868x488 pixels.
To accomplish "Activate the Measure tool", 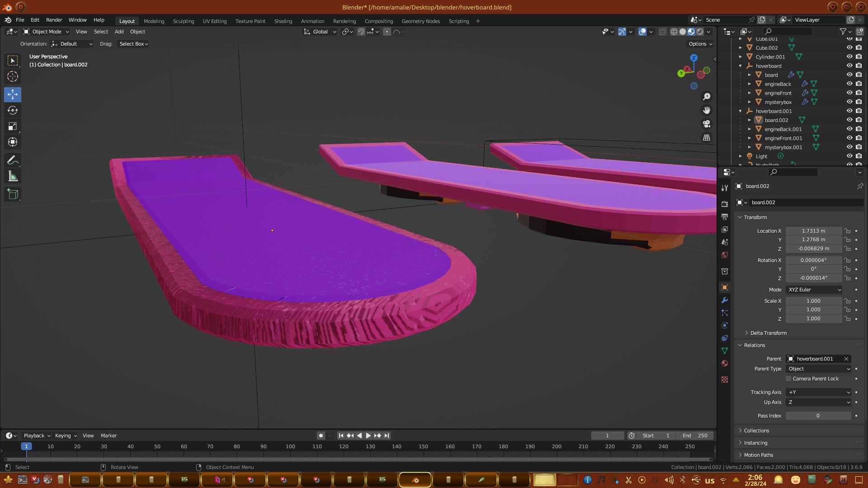I will click(13, 177).
